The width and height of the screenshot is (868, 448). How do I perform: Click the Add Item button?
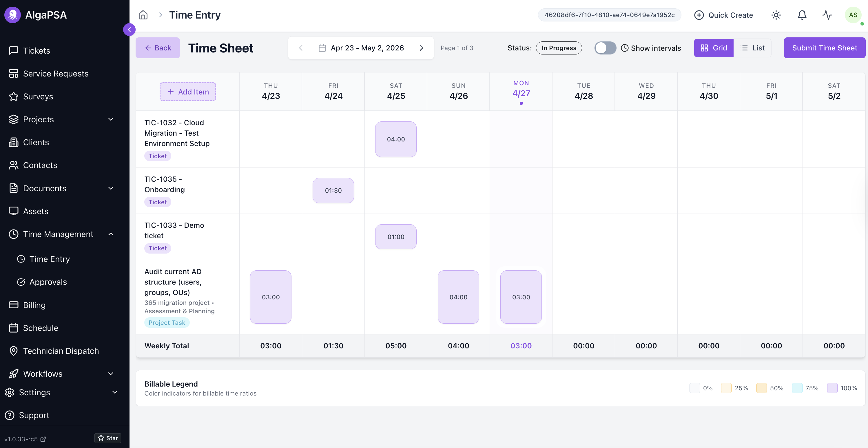tap(188, 92)
